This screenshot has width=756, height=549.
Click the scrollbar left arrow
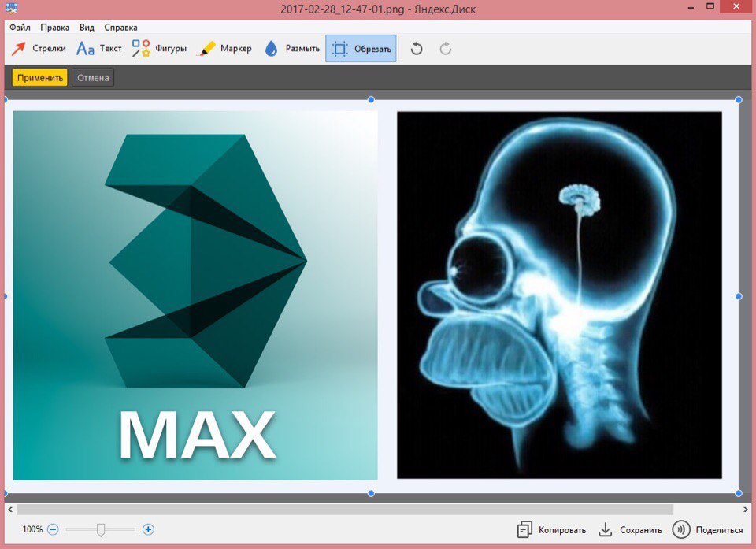tap(10, 510)
